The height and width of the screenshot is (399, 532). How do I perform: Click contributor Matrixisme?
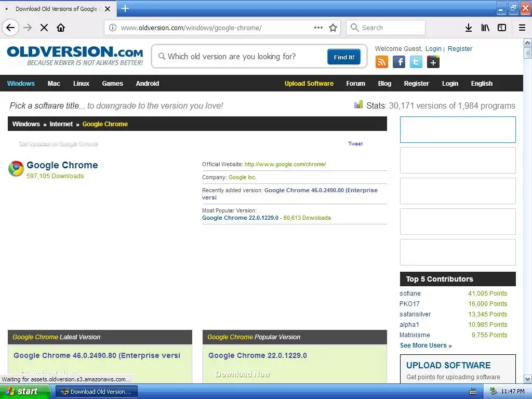click(415, 335)
